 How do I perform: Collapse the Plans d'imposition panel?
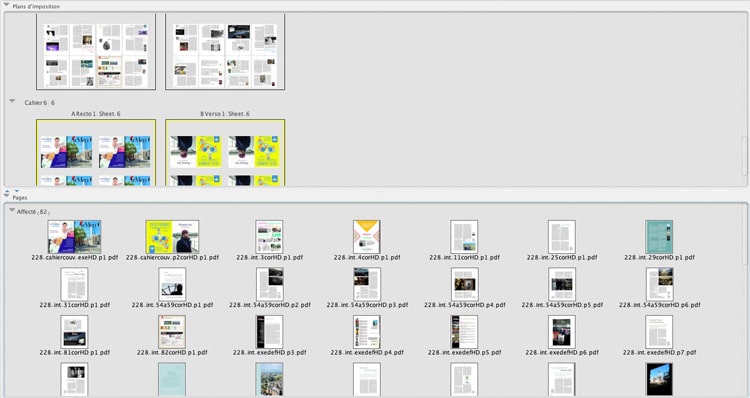[6, 4]
